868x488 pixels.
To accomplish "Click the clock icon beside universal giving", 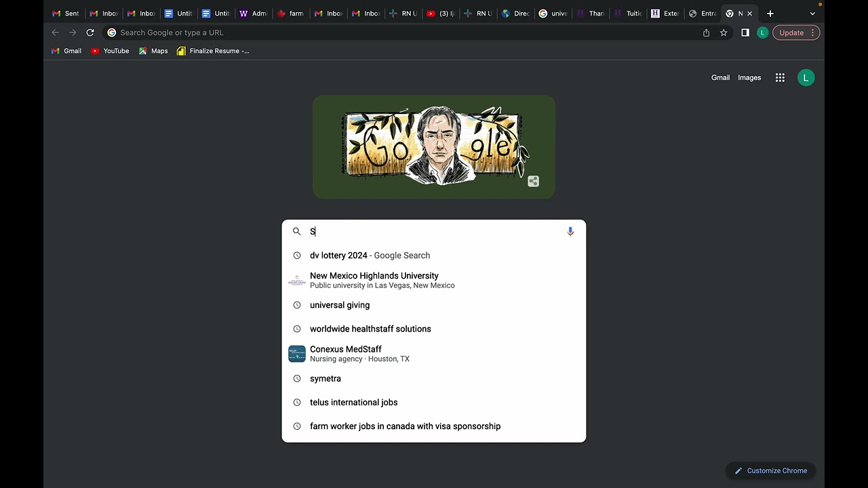I will point(296,305).
